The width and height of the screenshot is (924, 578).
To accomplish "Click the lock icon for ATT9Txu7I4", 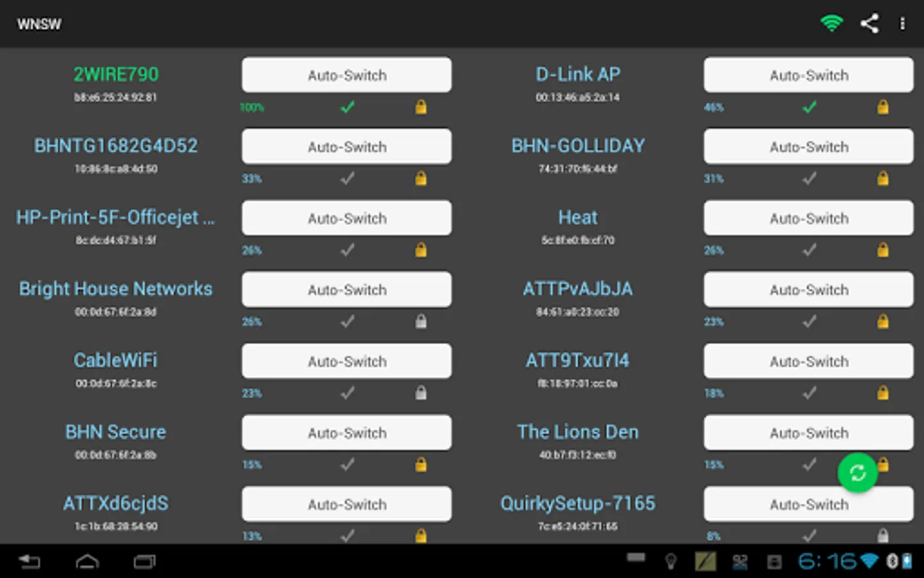I will tap(883, 392).
